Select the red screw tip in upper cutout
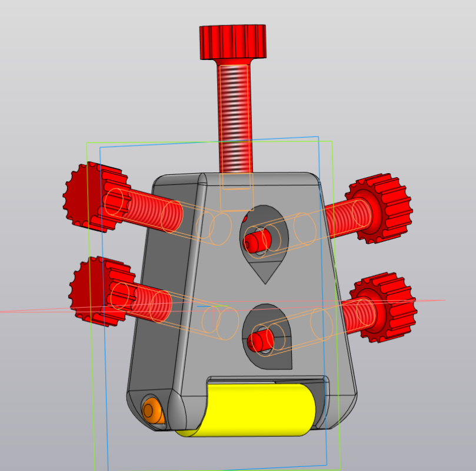Screen dimensions: 476x471 click(x=257, y=239)
